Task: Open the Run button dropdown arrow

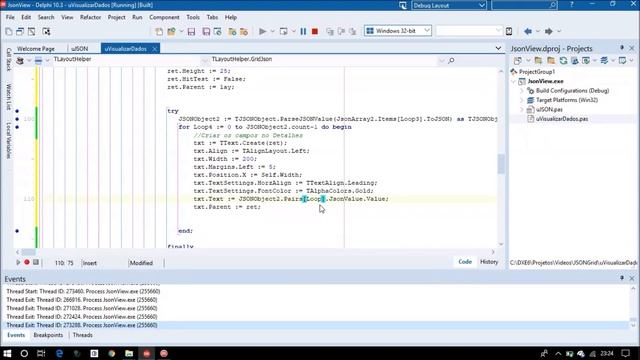Action: pyautogui.click(x=272, y=31)
